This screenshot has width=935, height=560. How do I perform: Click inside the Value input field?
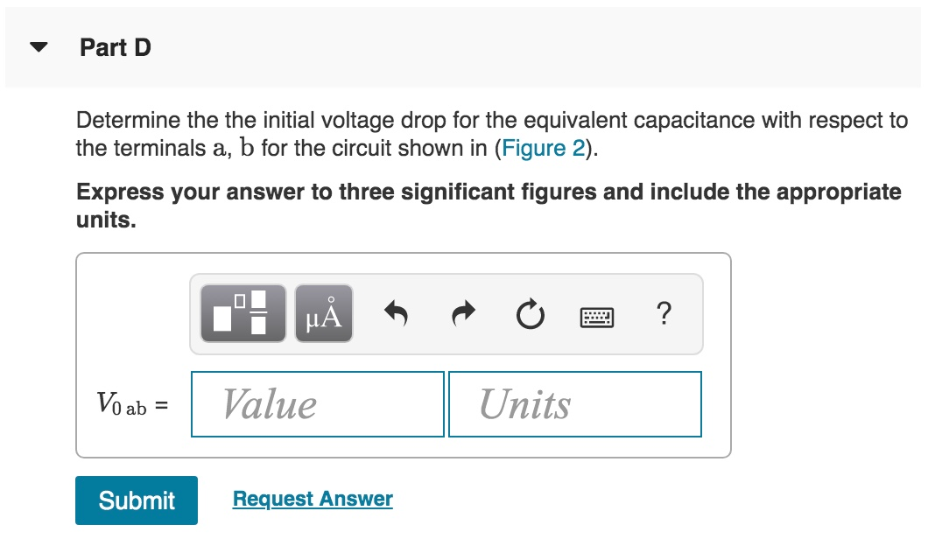[317, 403]
